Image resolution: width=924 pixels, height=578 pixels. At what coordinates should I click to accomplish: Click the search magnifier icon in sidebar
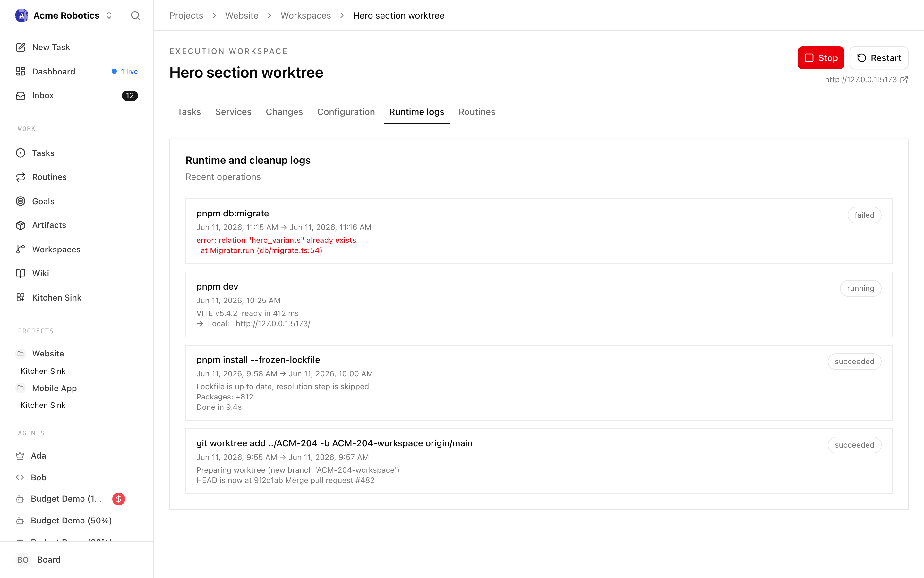pyautogui.click(x=135, y=16)
